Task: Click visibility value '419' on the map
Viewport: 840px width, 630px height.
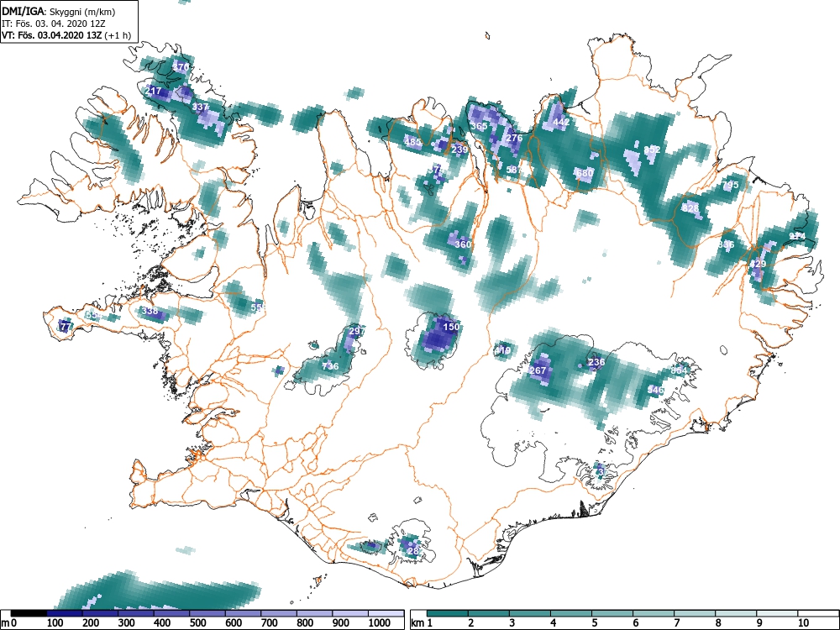Action: coord(502,351)
